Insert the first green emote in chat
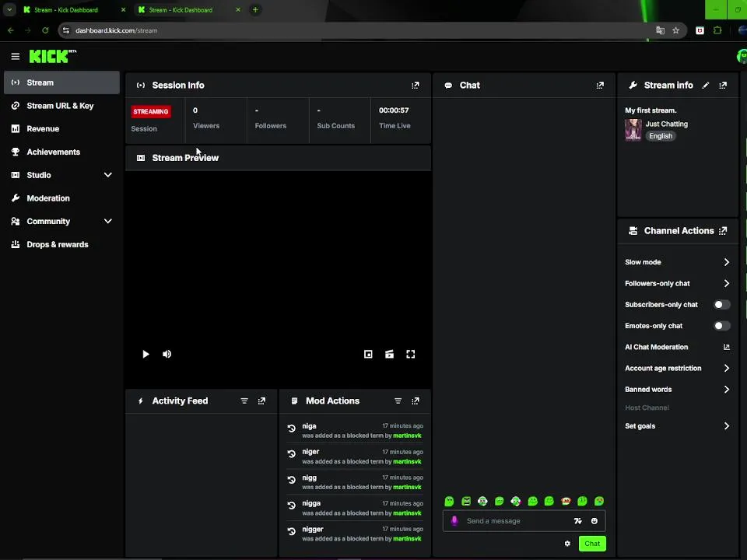This screenshot has height=560, width=747. 449,501
